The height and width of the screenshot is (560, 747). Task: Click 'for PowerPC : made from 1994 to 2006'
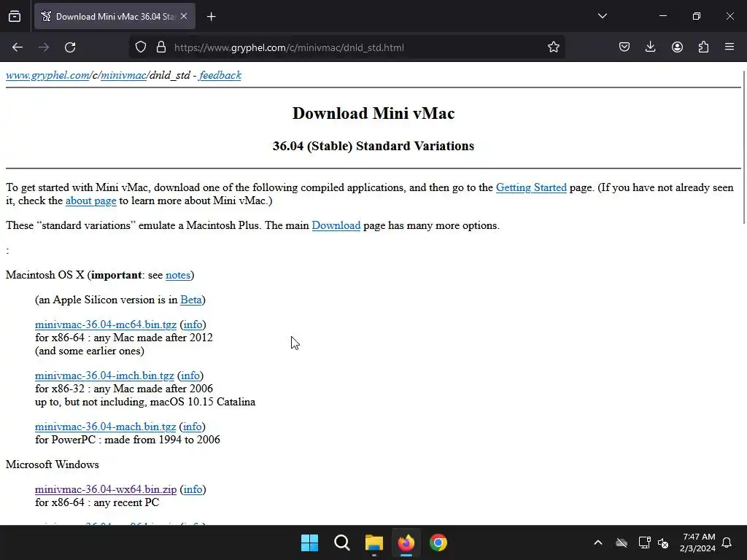tap(128, 440)
